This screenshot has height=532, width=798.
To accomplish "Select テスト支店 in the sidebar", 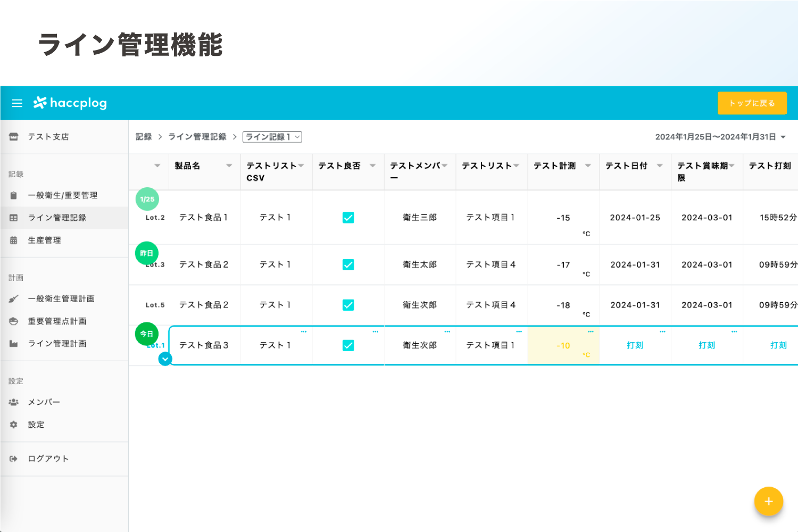I will pos(64,137).
